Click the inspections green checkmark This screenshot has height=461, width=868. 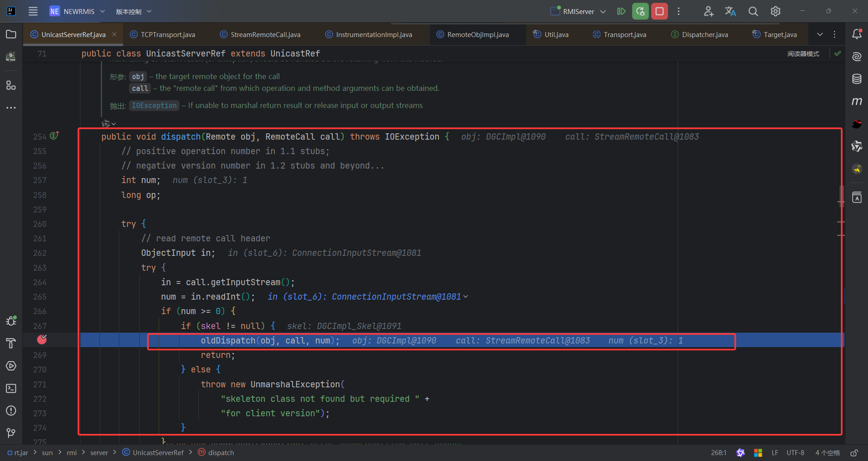point(838,53)
